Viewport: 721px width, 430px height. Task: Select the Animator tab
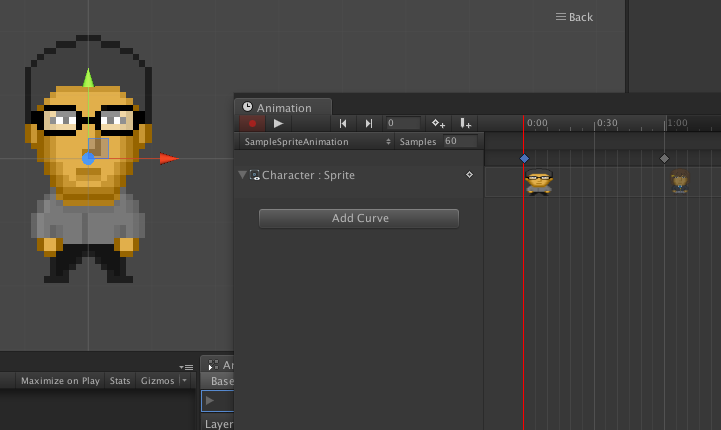click(218, 365)
